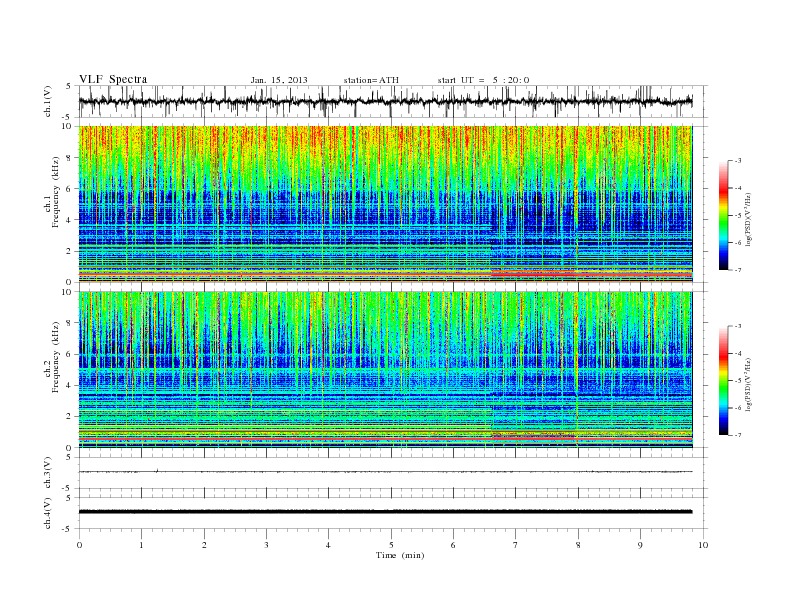This screenshot has width=792, height=612.
Task: Click the ch.3 voltage trace
Action: (x=385, y=472)
